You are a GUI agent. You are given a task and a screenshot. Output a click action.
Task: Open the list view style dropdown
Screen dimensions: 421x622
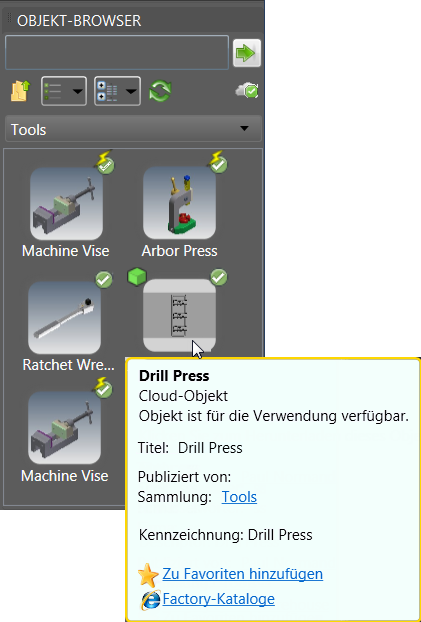tap(64, 91)
